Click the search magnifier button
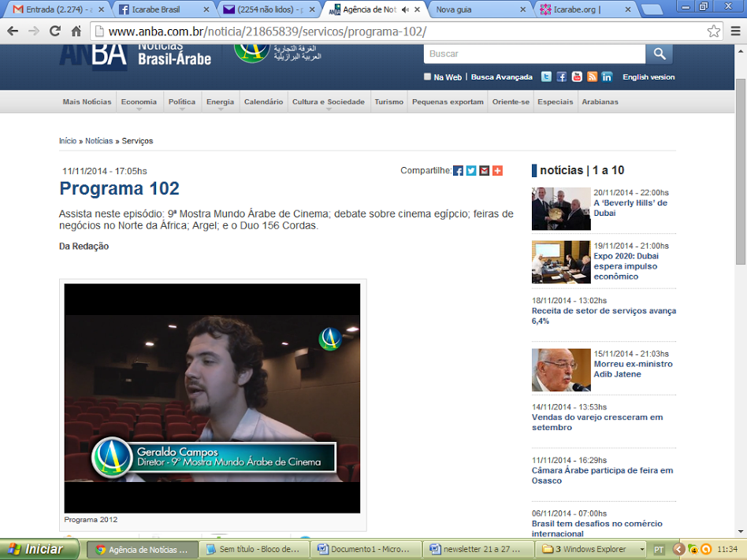 [x=660, y=54]
